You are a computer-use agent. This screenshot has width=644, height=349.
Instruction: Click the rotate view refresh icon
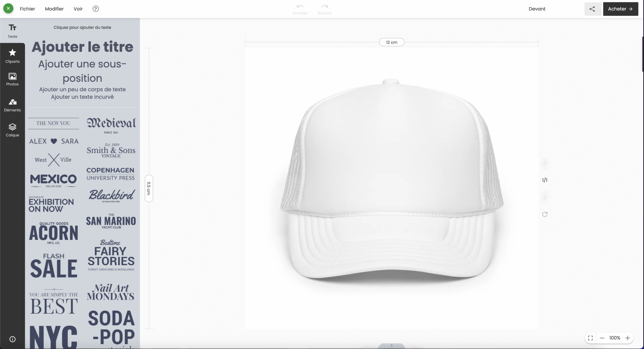click(545, 214)
